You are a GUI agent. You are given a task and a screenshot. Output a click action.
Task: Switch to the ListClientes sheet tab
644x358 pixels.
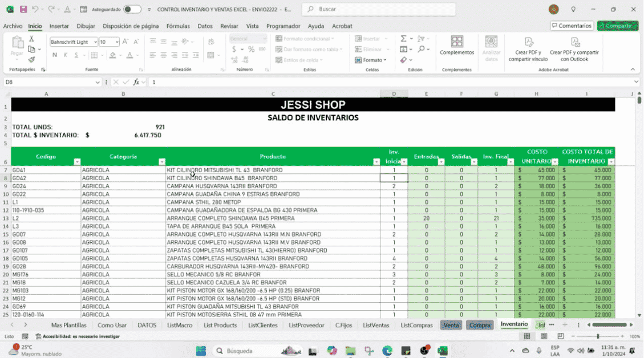263,325
